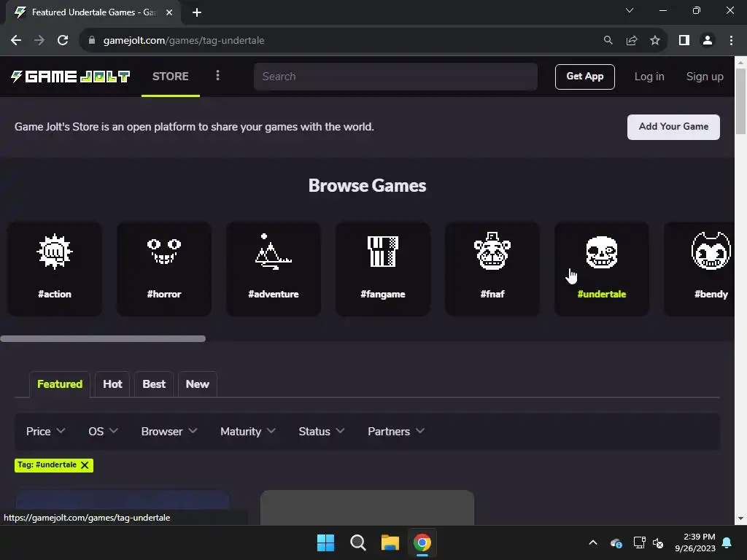
Task: Click the forward navigation arrow
Action: [39, 41]
